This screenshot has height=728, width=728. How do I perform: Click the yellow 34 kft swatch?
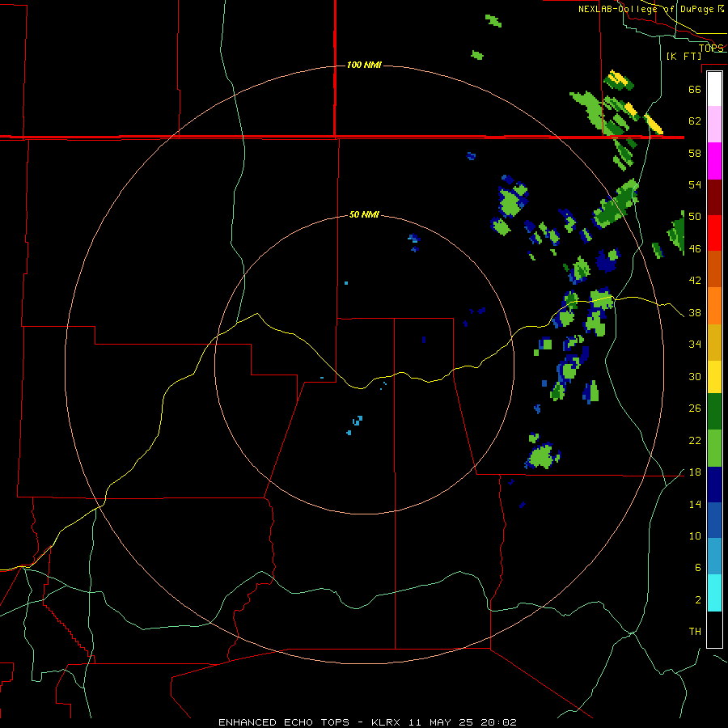click(x=714, y=377)
